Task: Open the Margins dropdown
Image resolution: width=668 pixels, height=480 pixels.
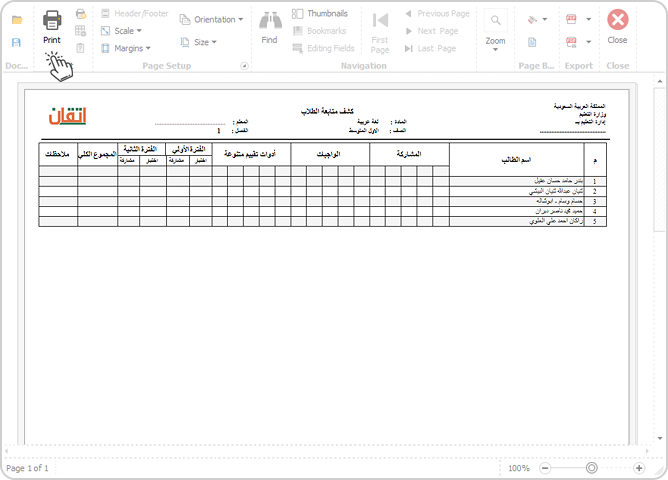Action: (x=126, y=48)
